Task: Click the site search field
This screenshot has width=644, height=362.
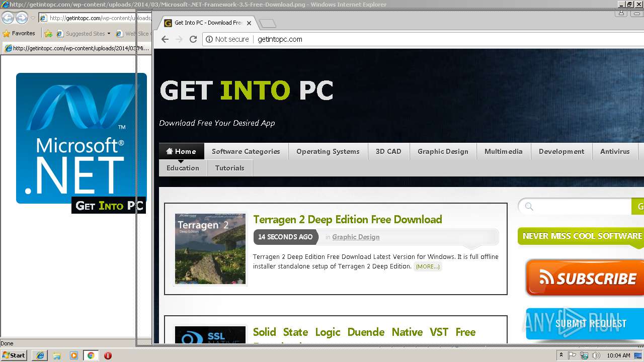Action: [x=575, y=206]
